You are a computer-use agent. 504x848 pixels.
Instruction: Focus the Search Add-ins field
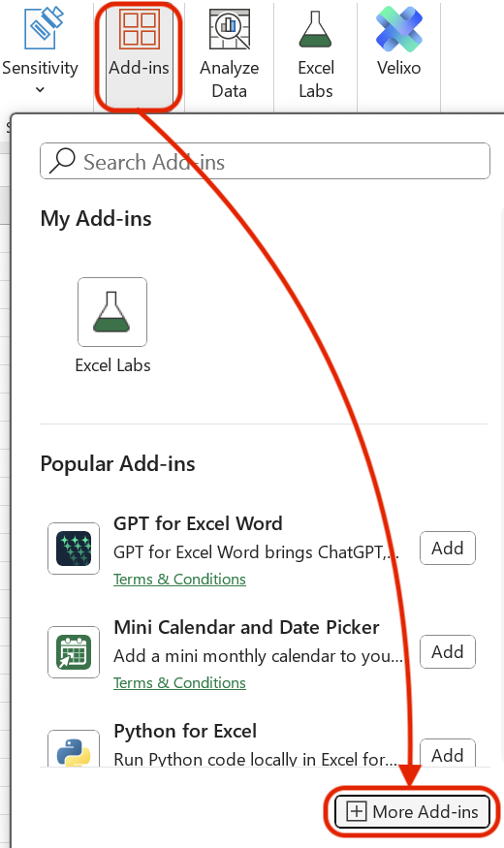tap(265, 161)
